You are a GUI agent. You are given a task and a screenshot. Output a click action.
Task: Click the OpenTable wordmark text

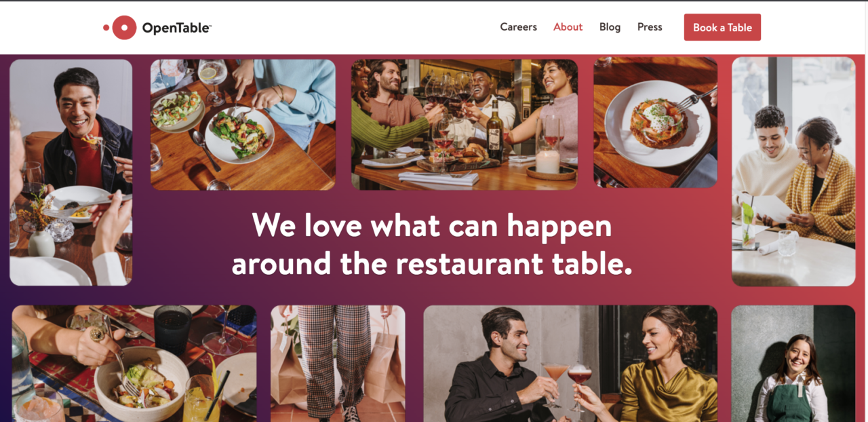coord(177,28)
